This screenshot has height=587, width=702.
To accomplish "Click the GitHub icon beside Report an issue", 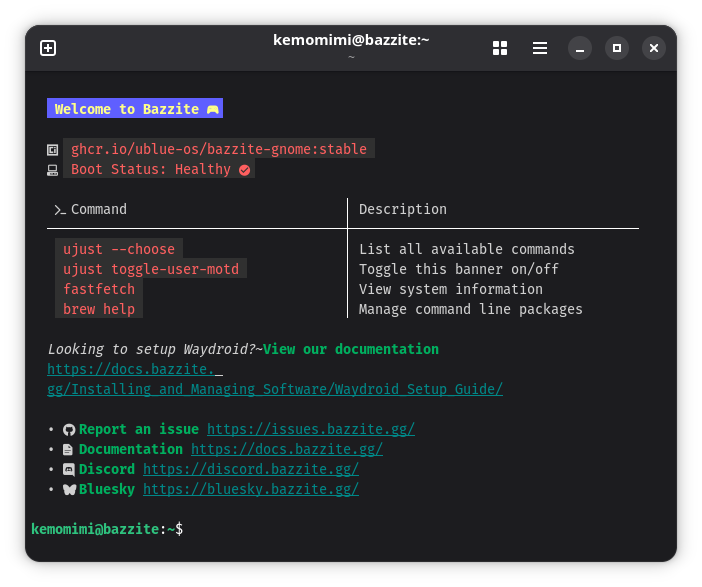I will coord(69,430).
